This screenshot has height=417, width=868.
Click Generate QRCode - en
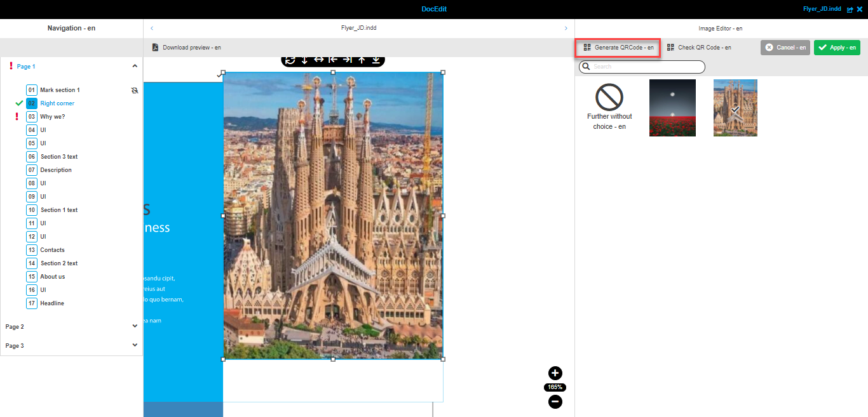click(x=617, y=47)
